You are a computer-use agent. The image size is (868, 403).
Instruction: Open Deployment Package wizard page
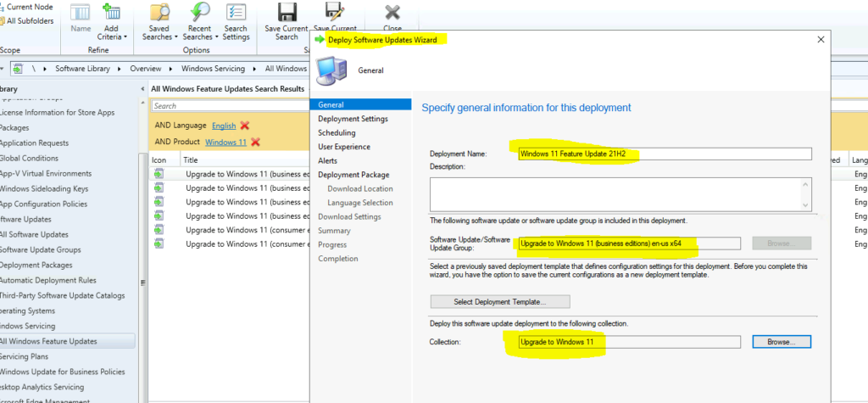tap(353, 175)
